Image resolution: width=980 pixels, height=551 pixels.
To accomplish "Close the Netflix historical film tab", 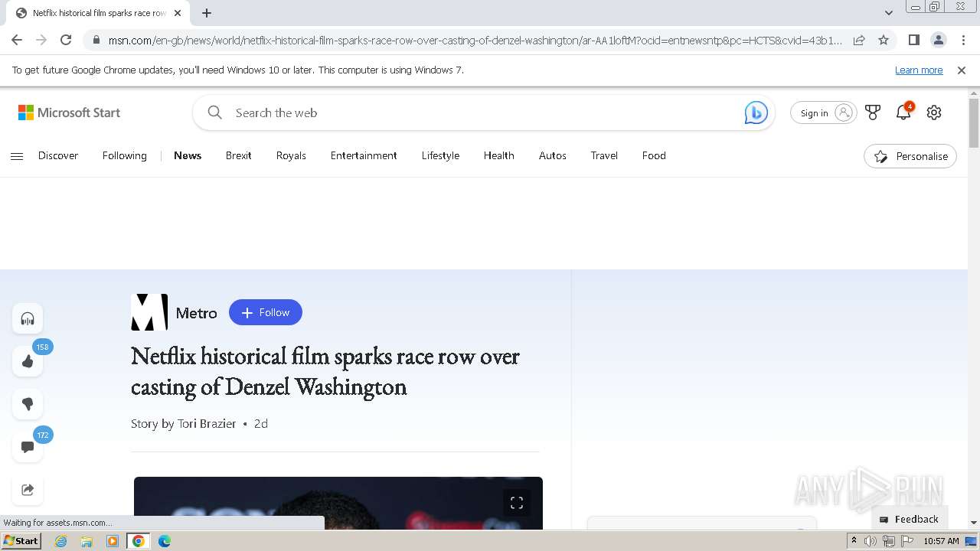I will (x=178, y=13).
